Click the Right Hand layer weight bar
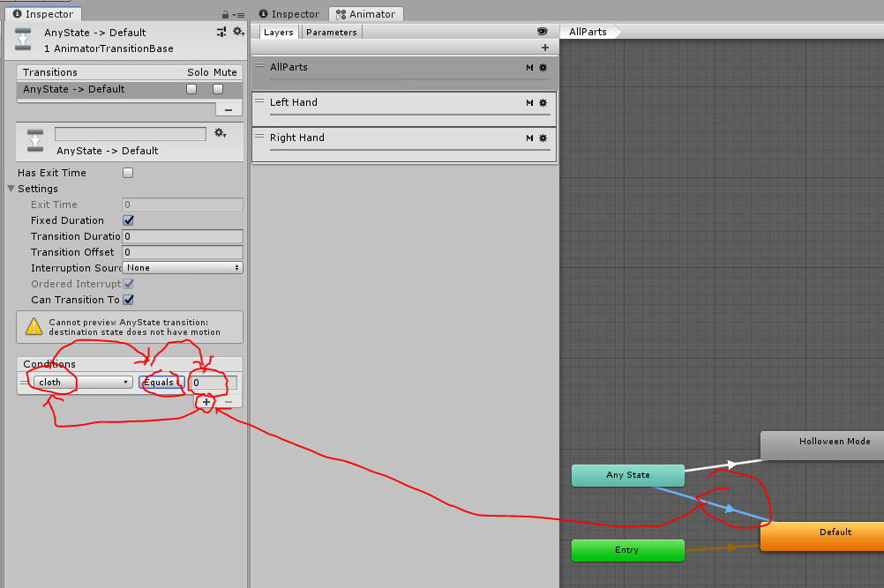 [410, 151]
